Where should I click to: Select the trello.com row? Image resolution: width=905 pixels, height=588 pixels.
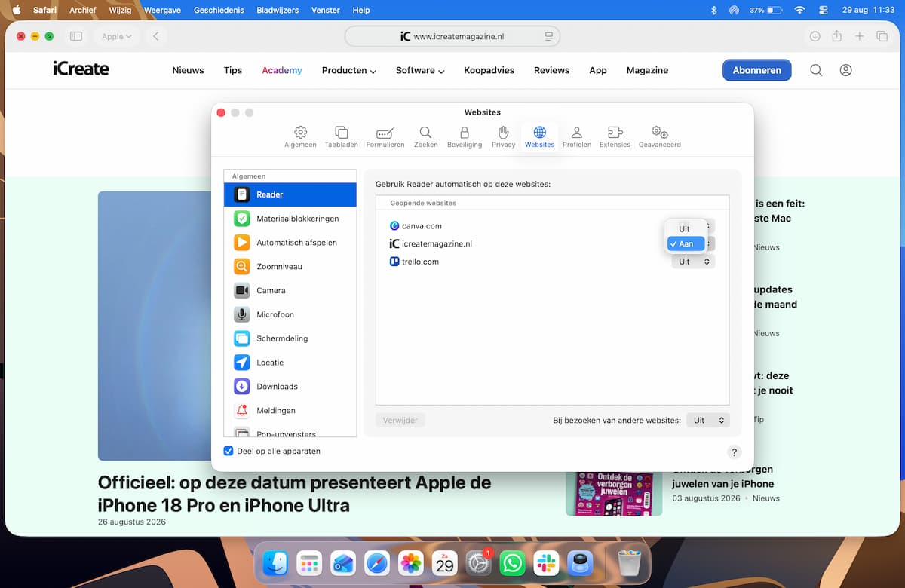pos(552,262)
